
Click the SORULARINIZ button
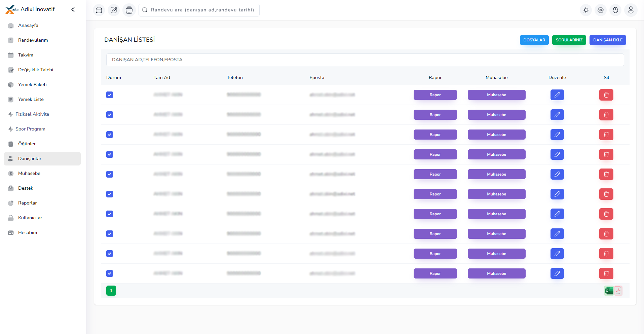click(569, 40)
